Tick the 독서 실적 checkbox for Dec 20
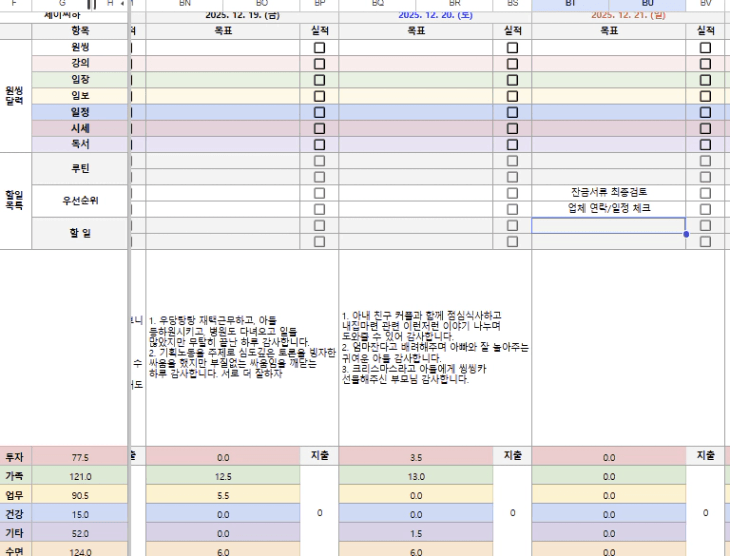Screen dimensions: 730x556 point(512,144)
